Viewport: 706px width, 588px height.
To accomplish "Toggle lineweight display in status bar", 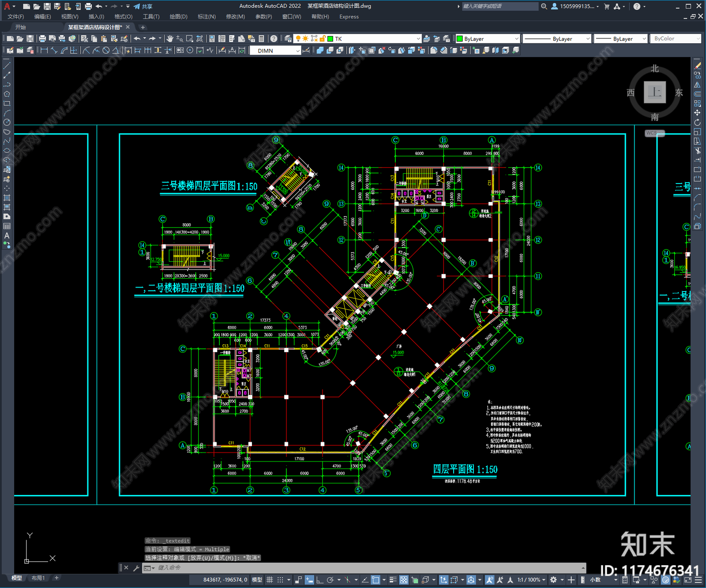I will pyautogui.click(x=393, y=580).
